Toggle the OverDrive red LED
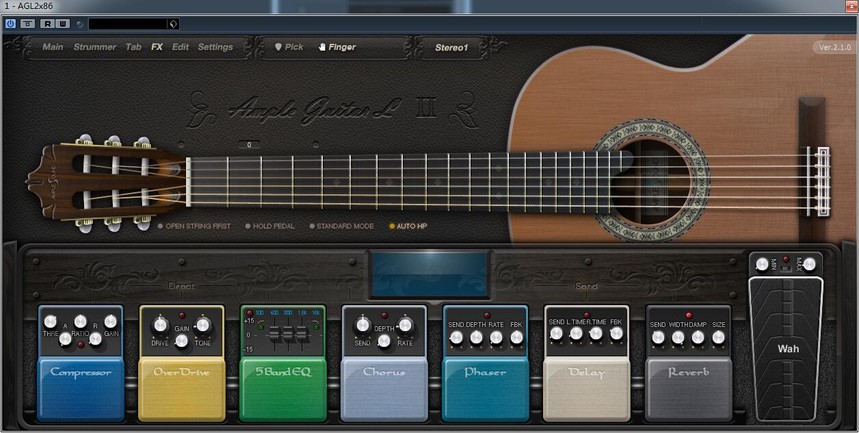Image resolution: width=859 pixels, height=433 pixels. 181,316
